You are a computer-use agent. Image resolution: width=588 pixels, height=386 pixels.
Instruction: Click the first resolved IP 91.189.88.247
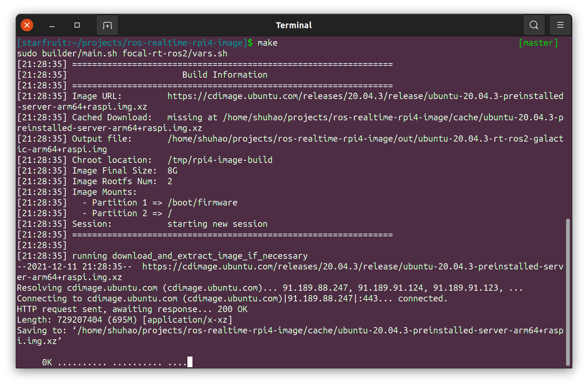[x=315, y=288]
